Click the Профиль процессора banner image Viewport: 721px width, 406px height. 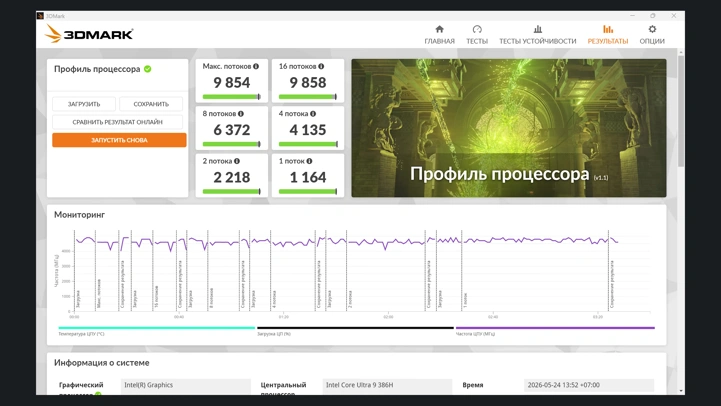tap(509, 128)
